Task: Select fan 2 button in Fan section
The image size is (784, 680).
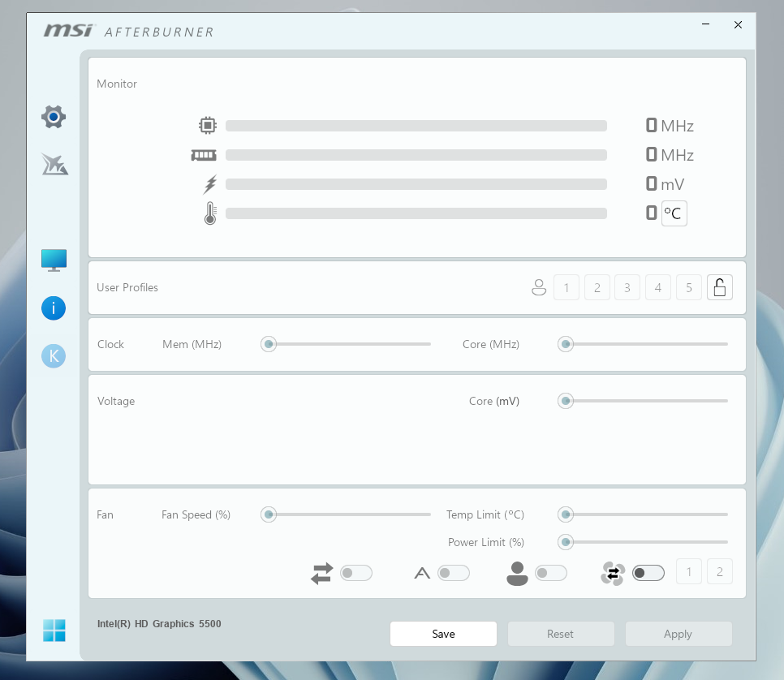Action: (x=720, y=571)
